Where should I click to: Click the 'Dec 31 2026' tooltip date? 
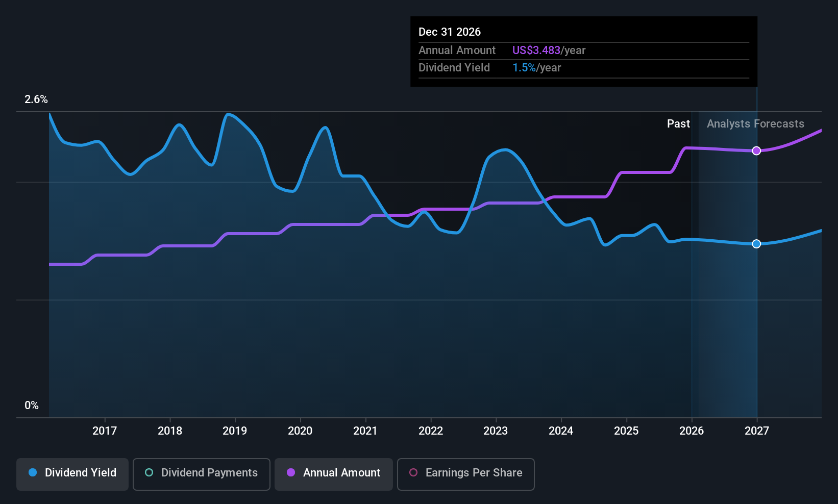point(450,32)
